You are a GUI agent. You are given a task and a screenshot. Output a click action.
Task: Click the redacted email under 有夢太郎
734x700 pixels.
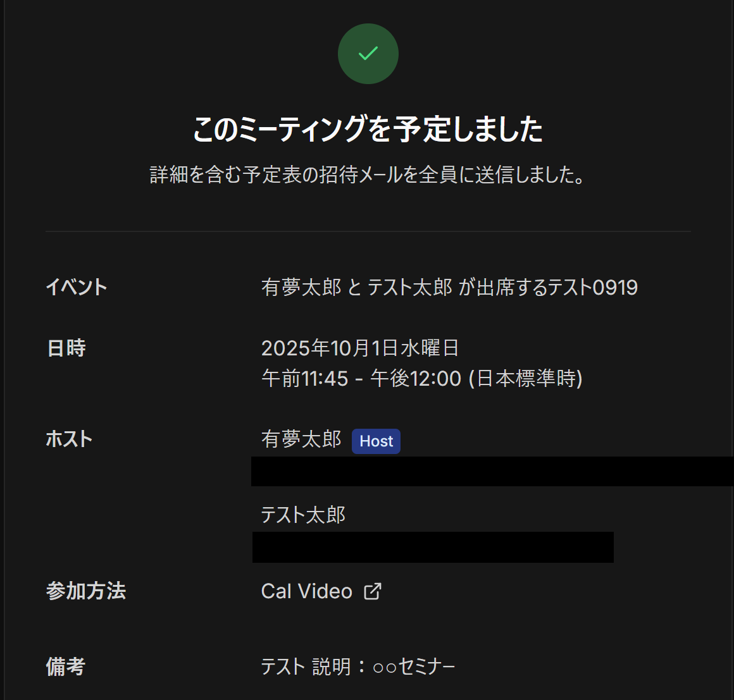tap(492, 471)
